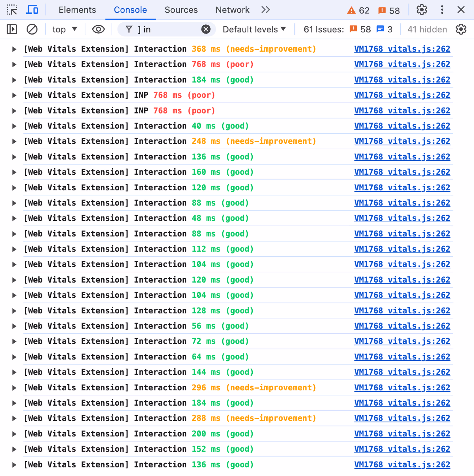Click the 62 warnings triangle counter
Image resolution: width=474 pixels, height=476 pixels.
pyautogui.click(x=358, y=10)
